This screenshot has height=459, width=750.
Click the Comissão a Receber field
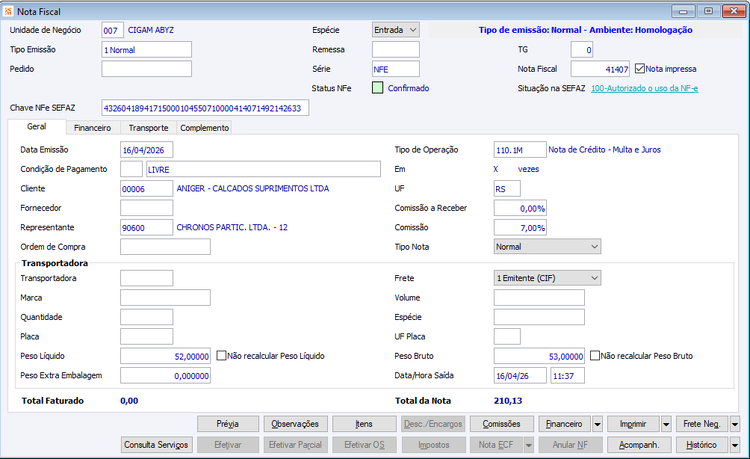click(x=520, y=208)
